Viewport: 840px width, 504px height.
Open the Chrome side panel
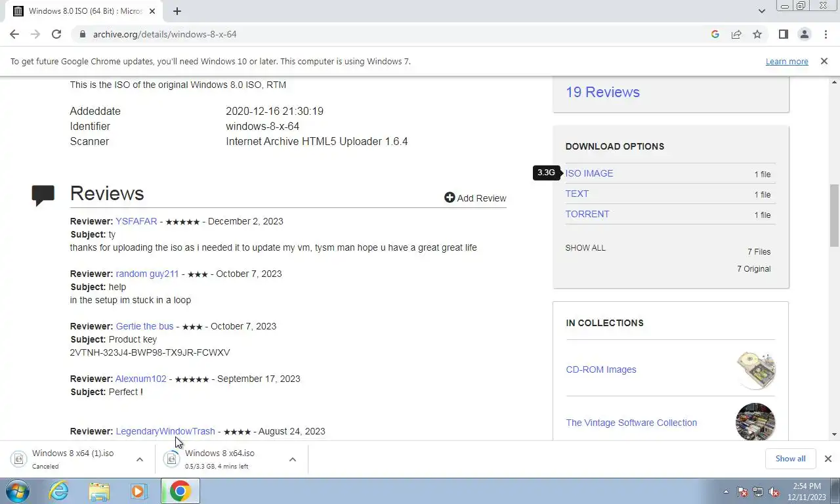(x=783, y=34)
